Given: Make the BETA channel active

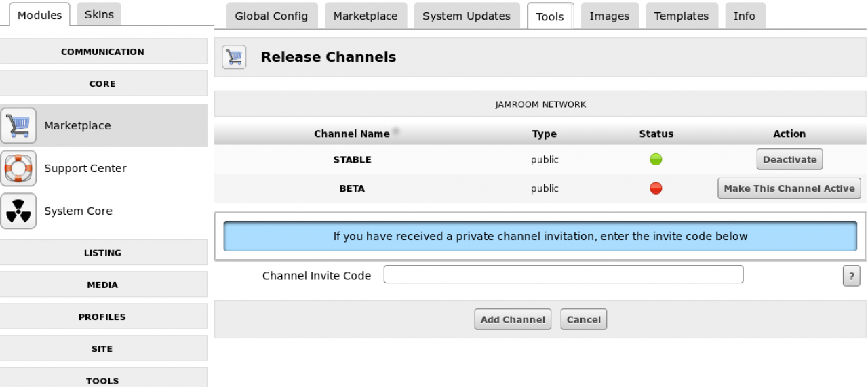Looking at the screenshot, I should coord(789,188).
